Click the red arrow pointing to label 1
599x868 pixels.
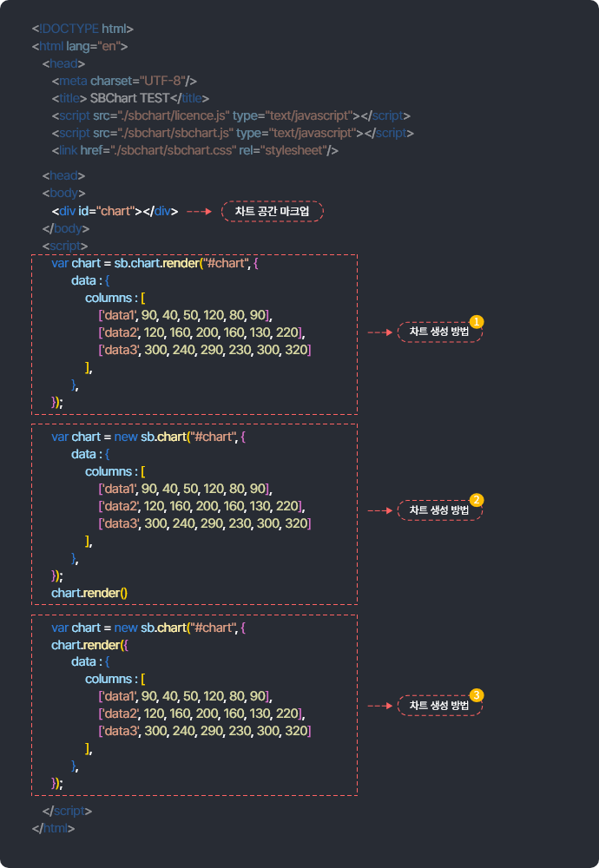click(x=379, y=332)
